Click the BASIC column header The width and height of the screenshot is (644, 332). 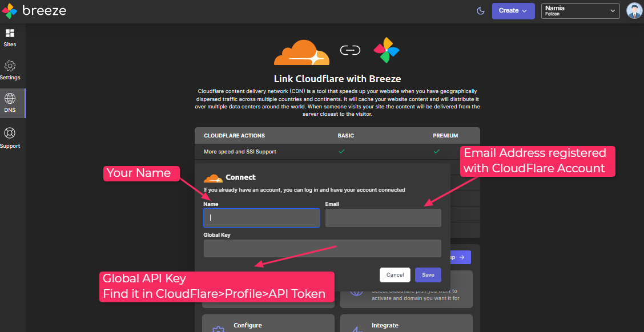[x=346, y=135]
